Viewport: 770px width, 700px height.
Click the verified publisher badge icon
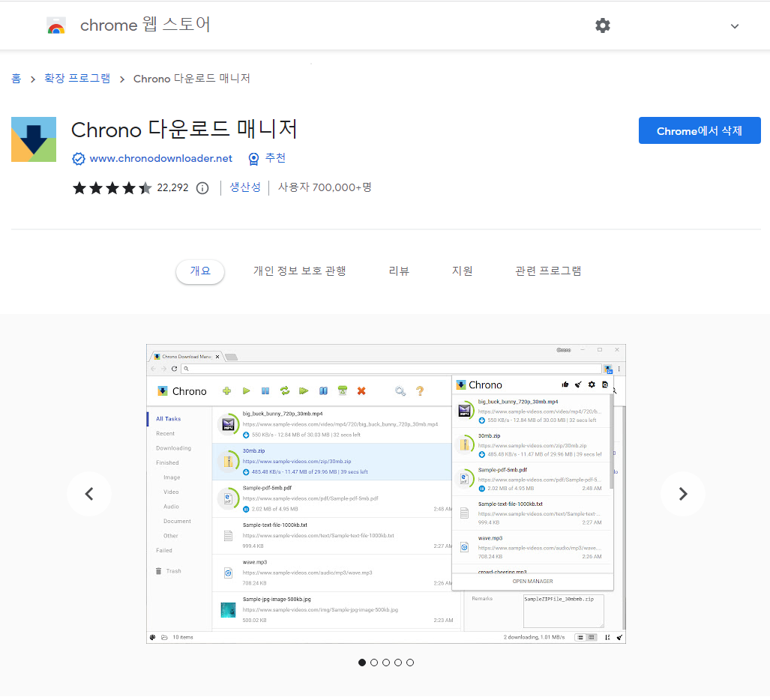point(79,159)
